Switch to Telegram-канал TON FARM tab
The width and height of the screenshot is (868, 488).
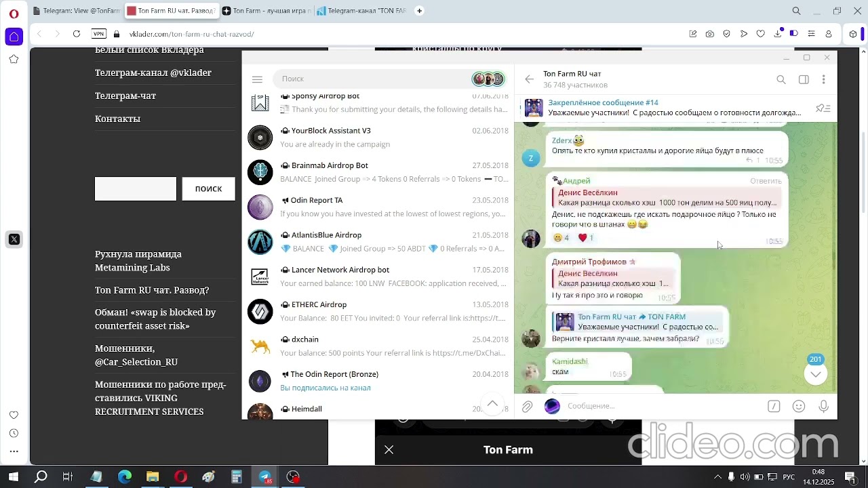click(x=360, y=11)
